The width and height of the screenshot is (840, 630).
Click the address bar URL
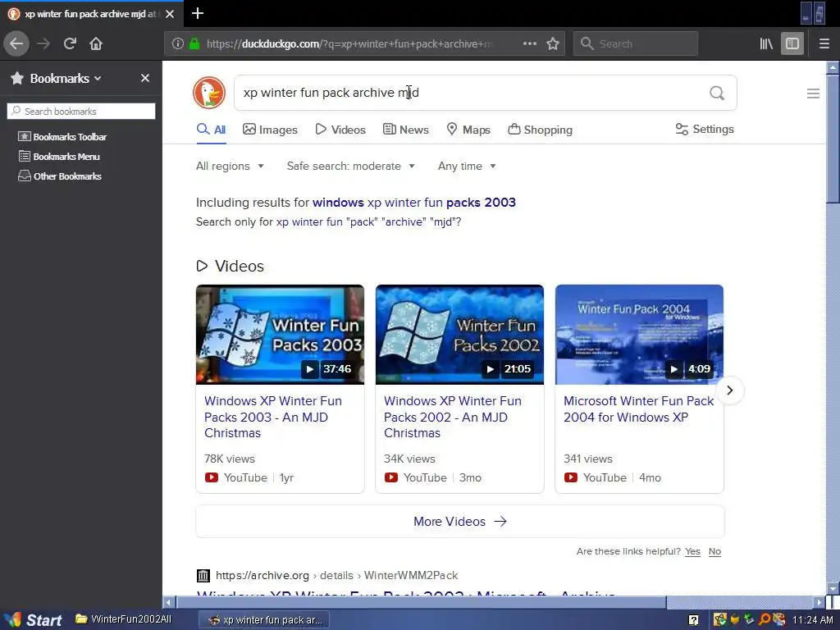click(x=348, y=44)
